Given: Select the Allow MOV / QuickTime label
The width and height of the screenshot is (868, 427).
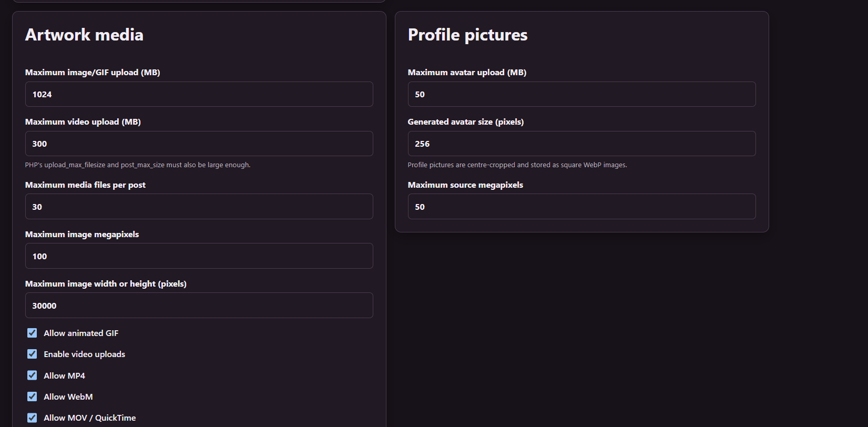Looking at the screenshot, I should [90, 418].
